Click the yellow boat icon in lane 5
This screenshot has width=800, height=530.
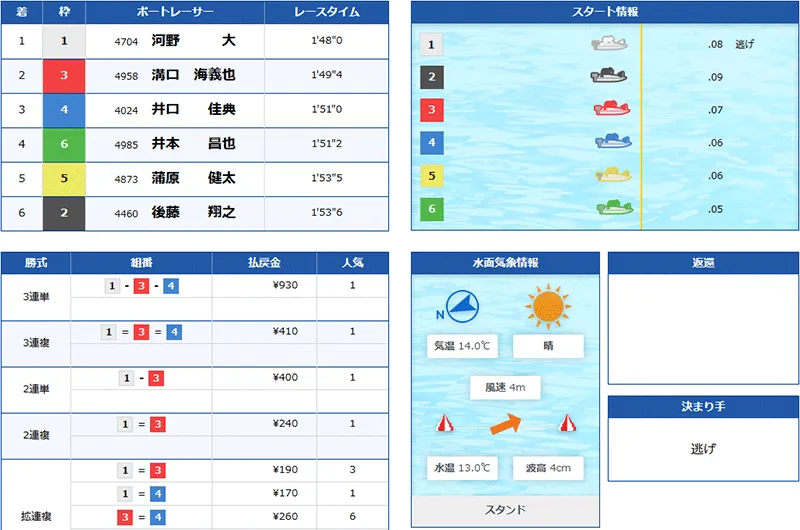pyautogui.click(x=614, y=174)
